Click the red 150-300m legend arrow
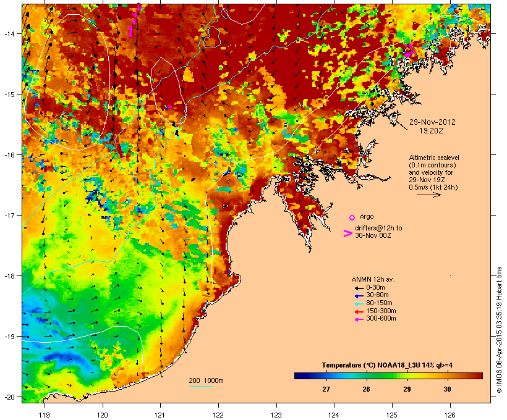 coord(359,312)
